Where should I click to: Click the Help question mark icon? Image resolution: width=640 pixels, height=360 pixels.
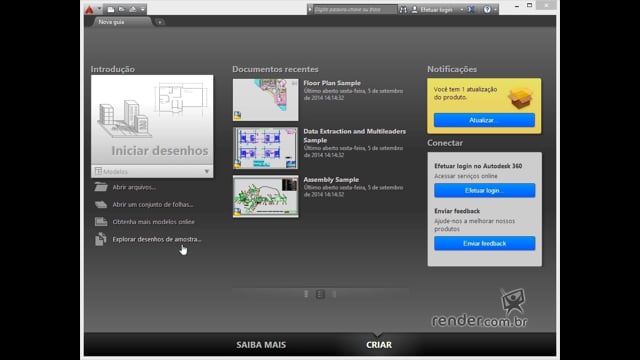(487, 9)
